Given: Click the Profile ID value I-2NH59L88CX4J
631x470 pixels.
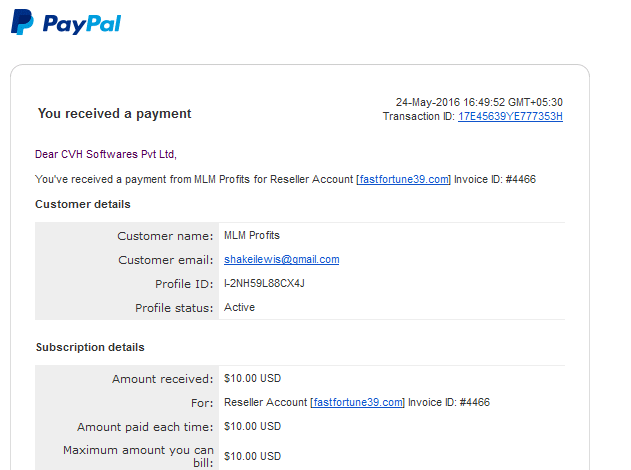Looking at the screenshot, I should pos(264,283).
